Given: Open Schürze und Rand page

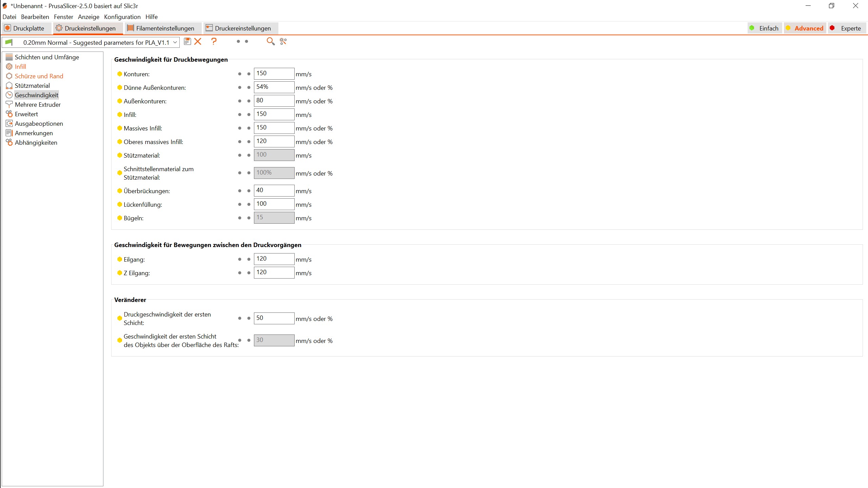Looking at the screenshot, I should 39,76.
